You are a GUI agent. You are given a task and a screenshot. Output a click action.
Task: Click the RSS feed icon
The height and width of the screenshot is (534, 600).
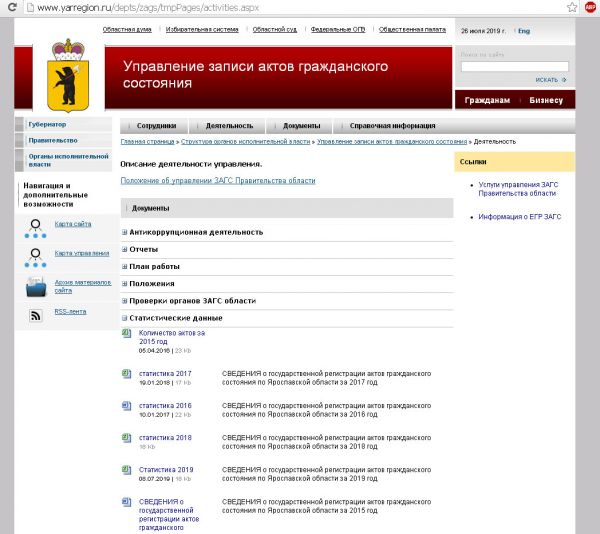pos(35,315)
